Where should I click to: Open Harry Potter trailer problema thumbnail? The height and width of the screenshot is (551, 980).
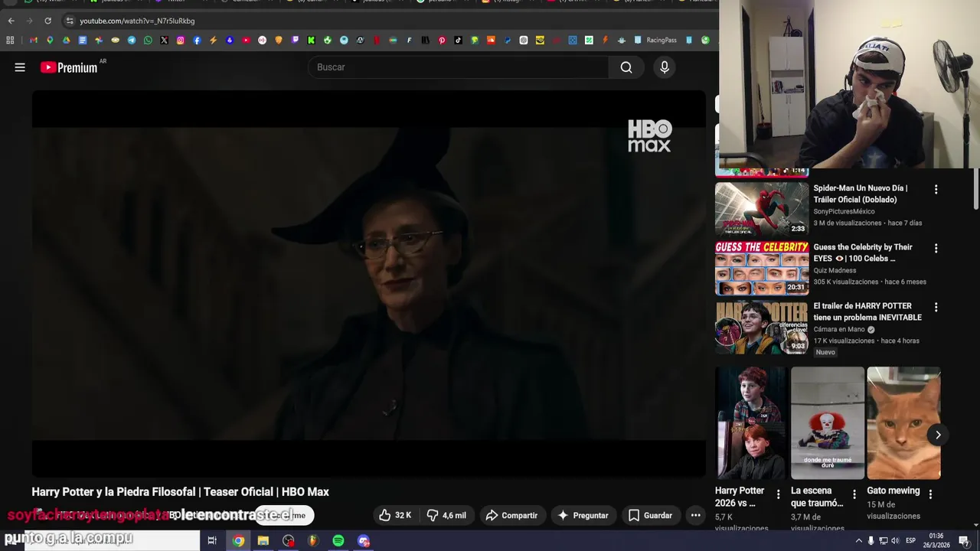tap(762, 327)
